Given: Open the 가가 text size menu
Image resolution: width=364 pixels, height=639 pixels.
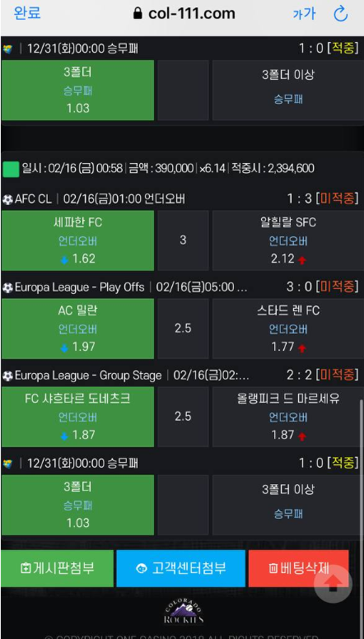Looking at the screenshot, I should (304, 14).
